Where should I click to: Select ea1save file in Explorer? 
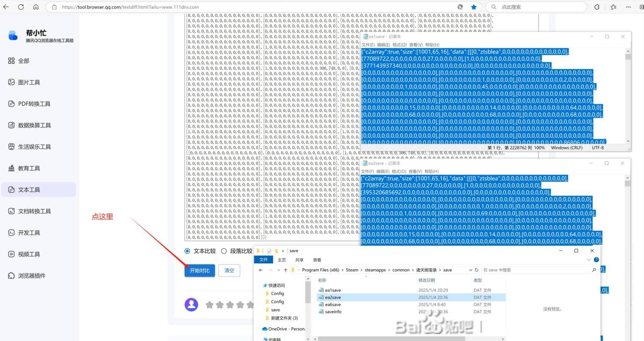coord(411,291)
